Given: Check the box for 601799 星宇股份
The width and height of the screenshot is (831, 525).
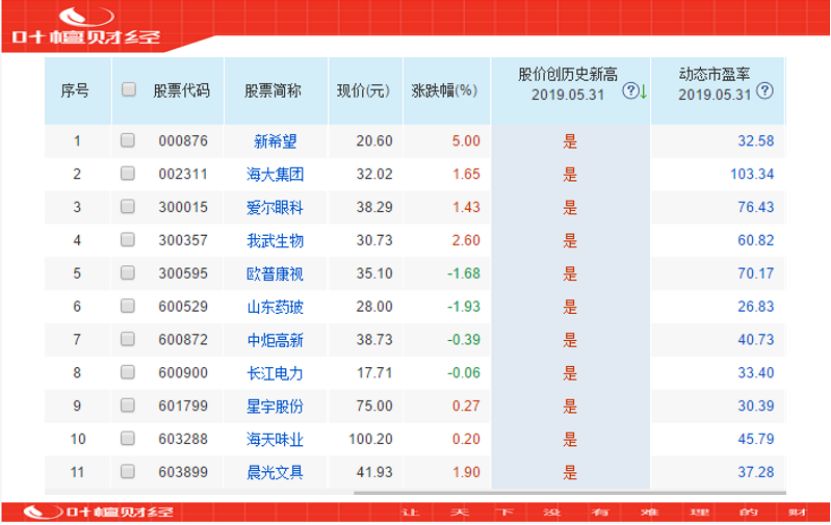Looking at the screenshot, I should (128, 405).
